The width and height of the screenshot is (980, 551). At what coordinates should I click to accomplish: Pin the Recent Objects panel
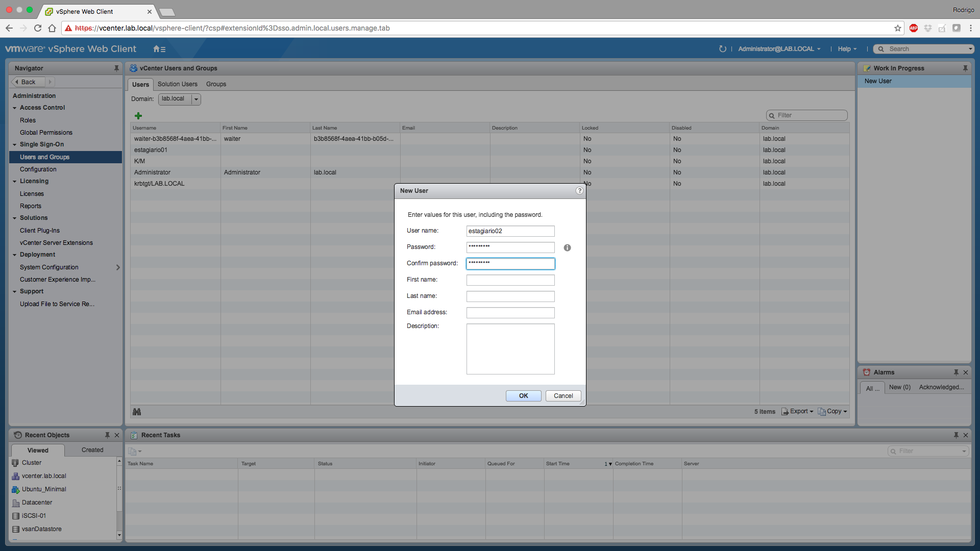tap(107, 435)
